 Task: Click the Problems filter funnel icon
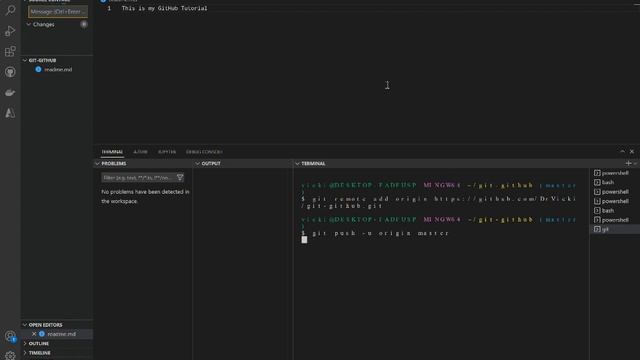[180, 178]
